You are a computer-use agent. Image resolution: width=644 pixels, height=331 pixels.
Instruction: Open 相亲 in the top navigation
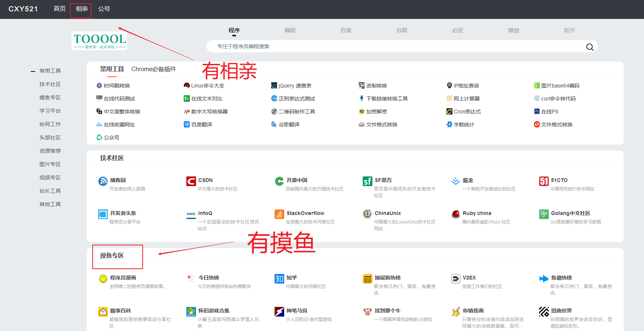pyautogui.click(x=82, y=9)
